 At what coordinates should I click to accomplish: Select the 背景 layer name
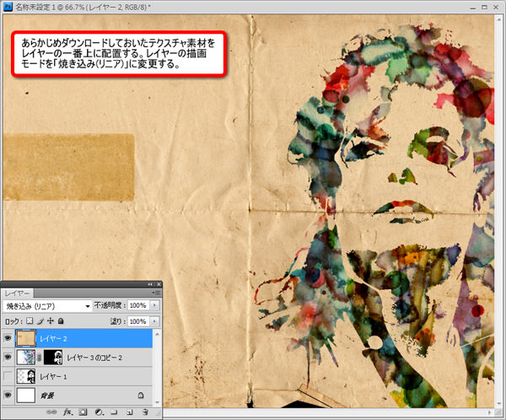click(47, 396)
